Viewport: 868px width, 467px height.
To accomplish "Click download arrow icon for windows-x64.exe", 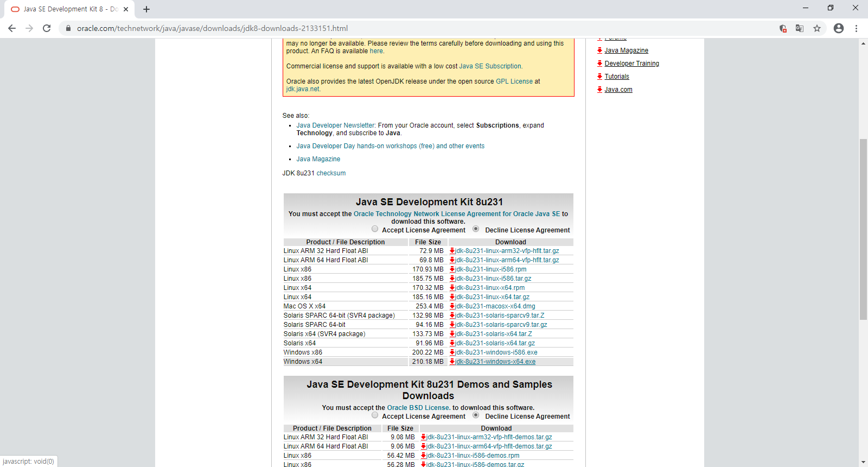I will coord(452,362).
